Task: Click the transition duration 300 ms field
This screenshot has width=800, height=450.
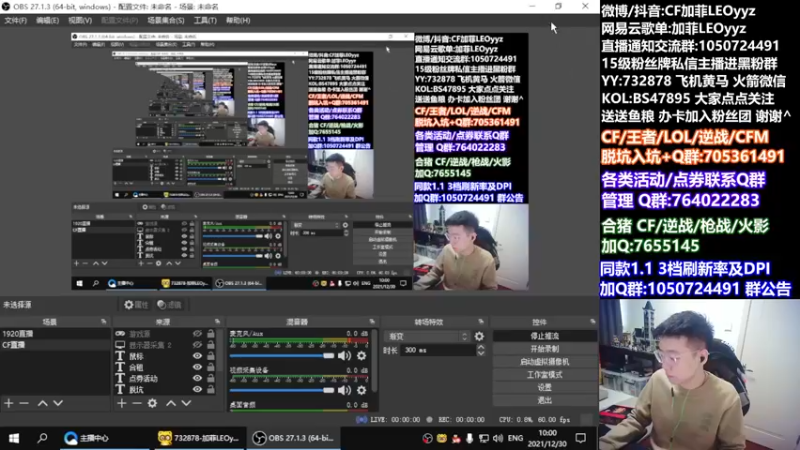Action: 438,351
